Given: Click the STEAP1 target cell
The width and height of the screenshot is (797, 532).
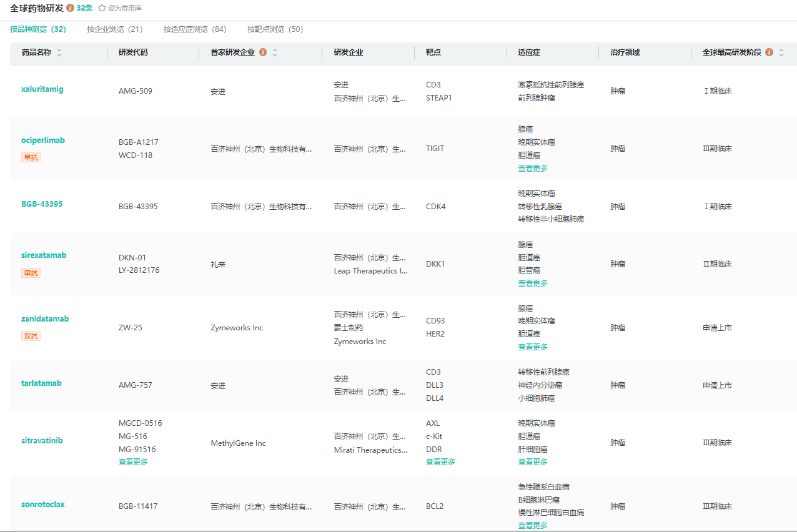Looking at the screenshot, I should (x=439, y=98).
